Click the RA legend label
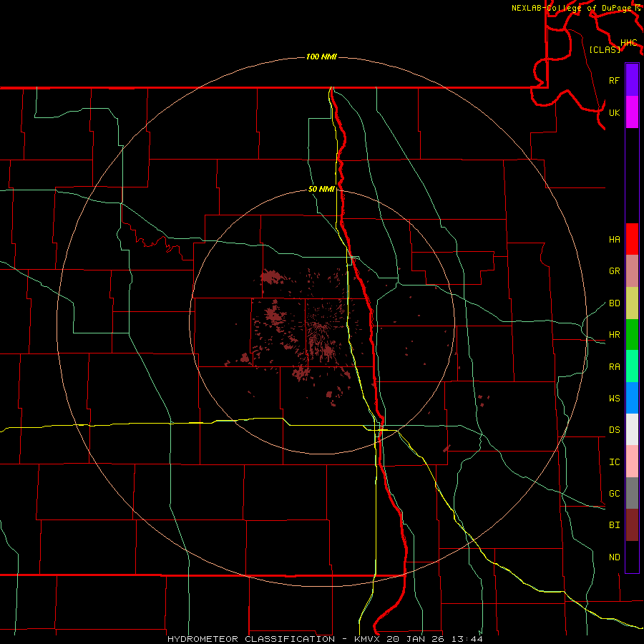 tap(614, 367)
